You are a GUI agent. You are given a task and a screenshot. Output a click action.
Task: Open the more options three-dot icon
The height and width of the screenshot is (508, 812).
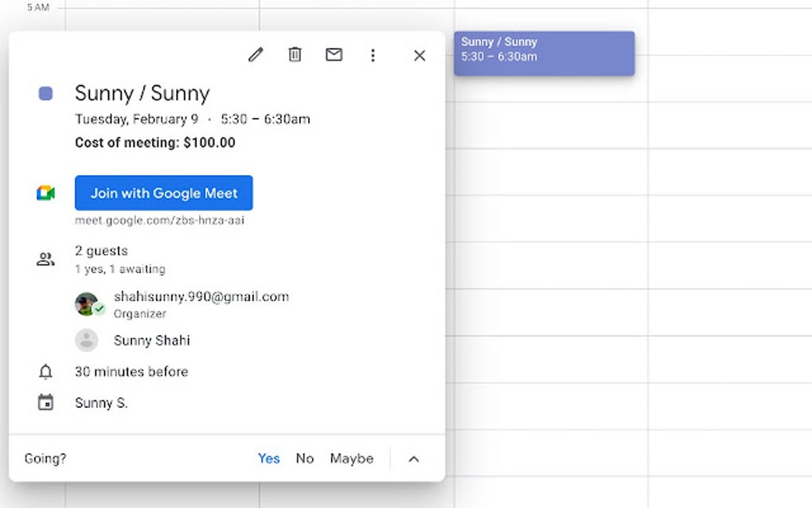pyautogui.click(x=373, y=55)
